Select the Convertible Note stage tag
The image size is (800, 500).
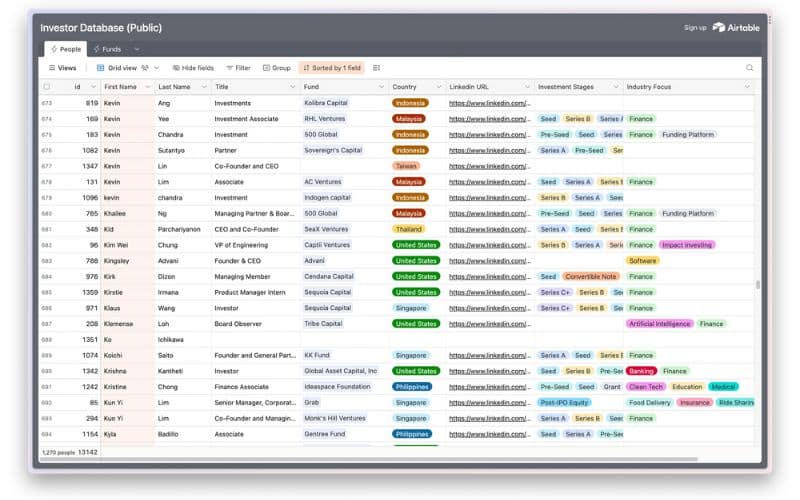tap(591, 277)
